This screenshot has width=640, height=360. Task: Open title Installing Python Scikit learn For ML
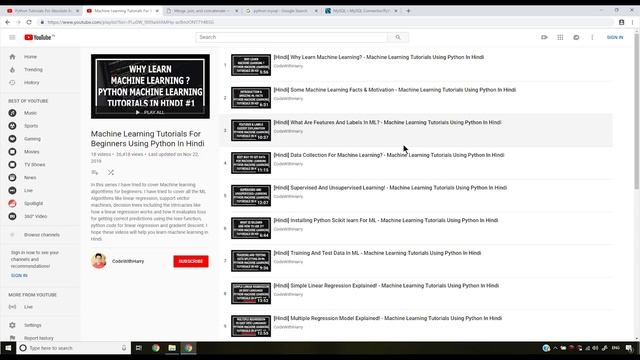click(386, 220)
